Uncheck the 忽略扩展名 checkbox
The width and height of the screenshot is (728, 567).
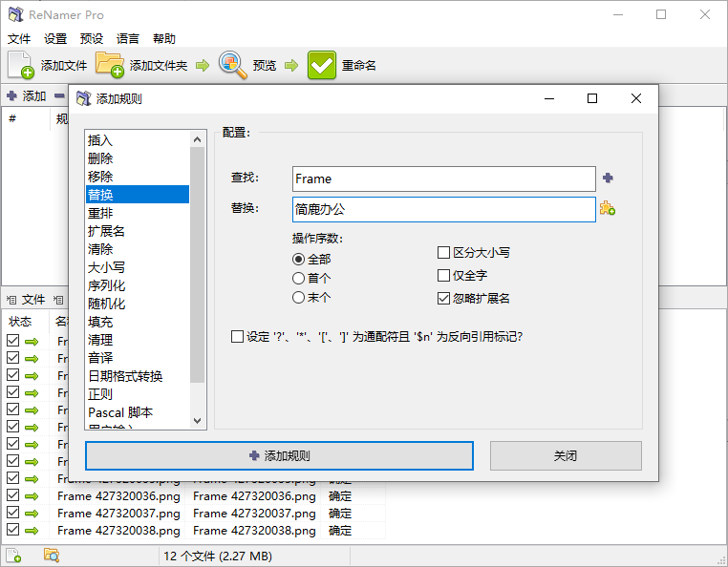[x=443, y=298]
